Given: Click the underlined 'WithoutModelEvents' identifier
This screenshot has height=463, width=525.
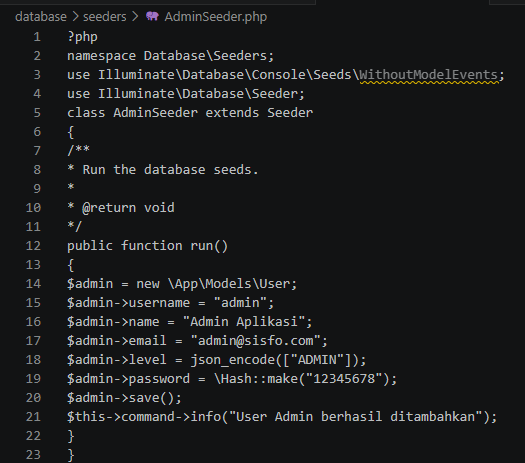Looking at the screenshot, I should [x=429, y=75].
